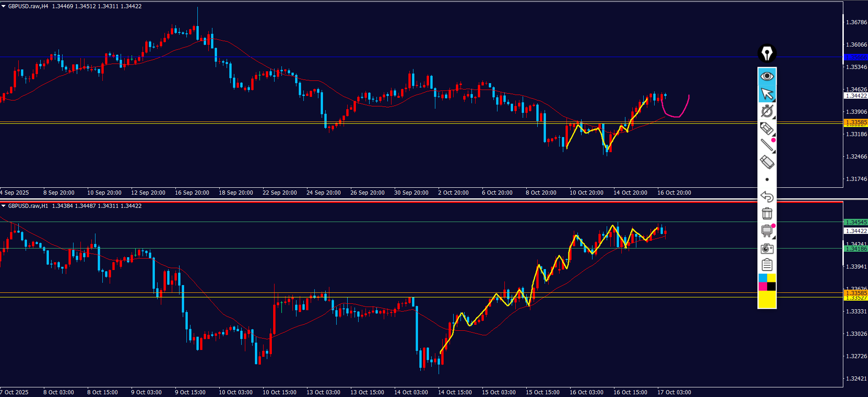Undo the last drawing stroke
The image size is (868, 397).
tap(767, 196)
